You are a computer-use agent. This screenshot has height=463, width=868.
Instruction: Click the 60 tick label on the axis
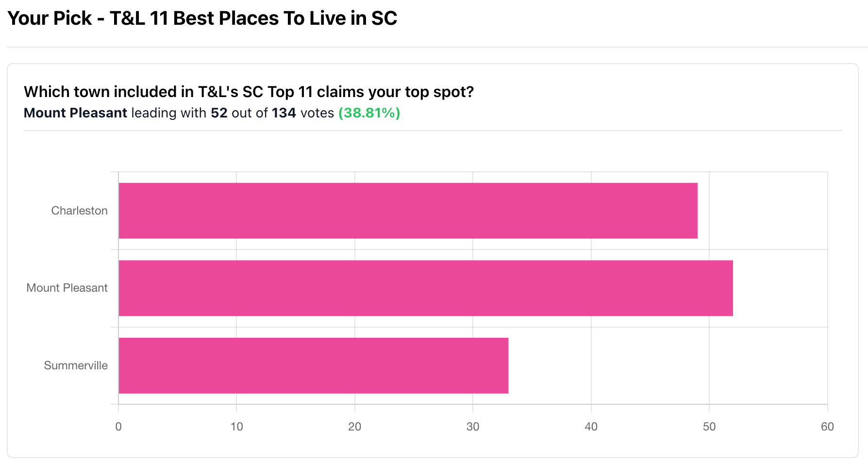pos(827,427)
